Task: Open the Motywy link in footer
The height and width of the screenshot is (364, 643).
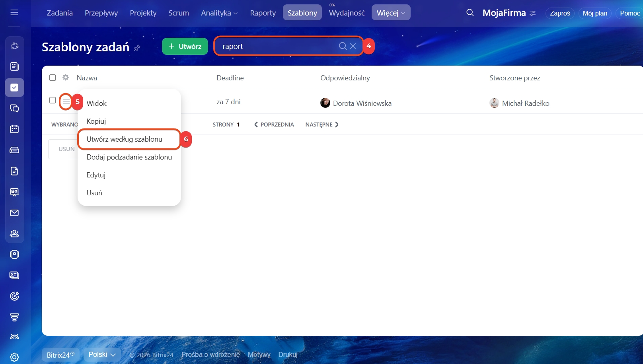Action: [259, 354]
